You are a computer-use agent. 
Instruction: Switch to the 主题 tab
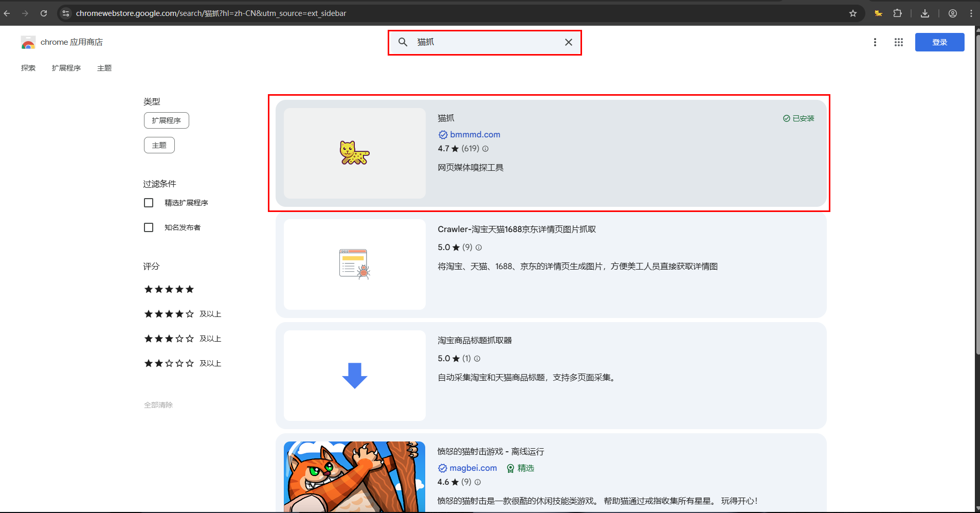coord(104,68)
